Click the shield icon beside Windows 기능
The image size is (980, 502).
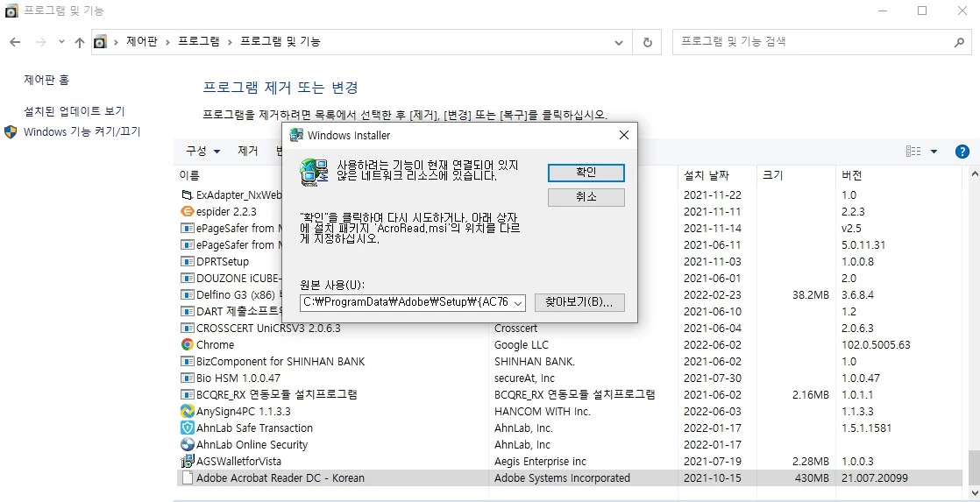[x=11, y=131]
